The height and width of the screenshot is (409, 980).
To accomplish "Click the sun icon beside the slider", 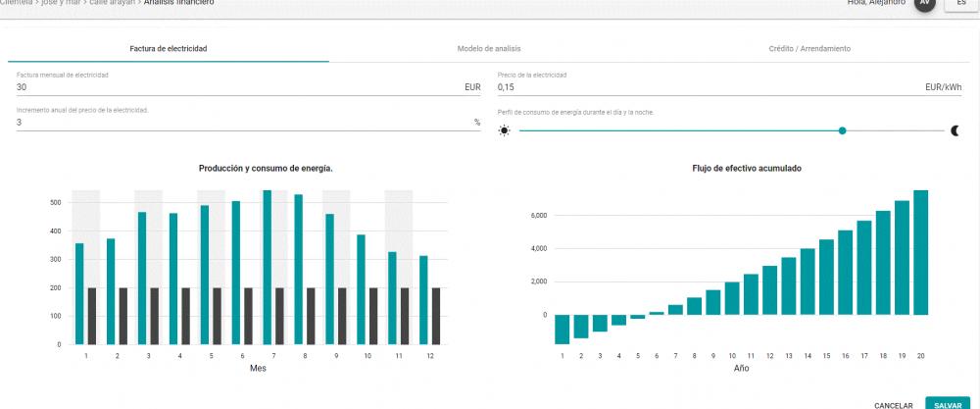I will (x=505, y=130).
